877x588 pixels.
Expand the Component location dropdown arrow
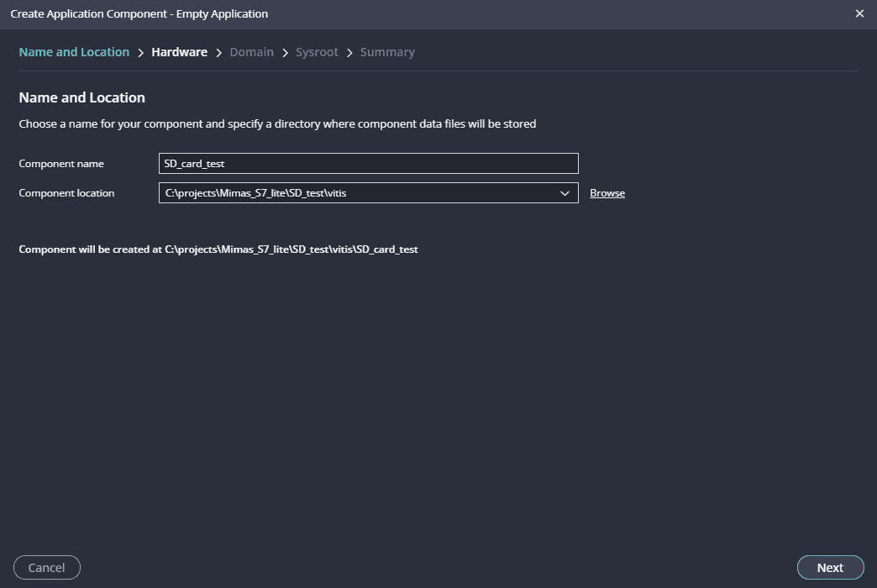565,193
